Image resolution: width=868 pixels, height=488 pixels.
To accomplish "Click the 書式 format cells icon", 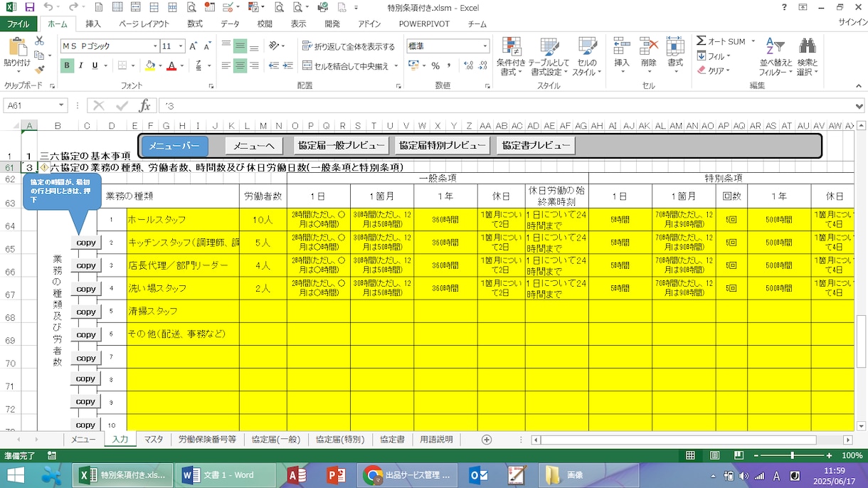I will coord(675,47).
